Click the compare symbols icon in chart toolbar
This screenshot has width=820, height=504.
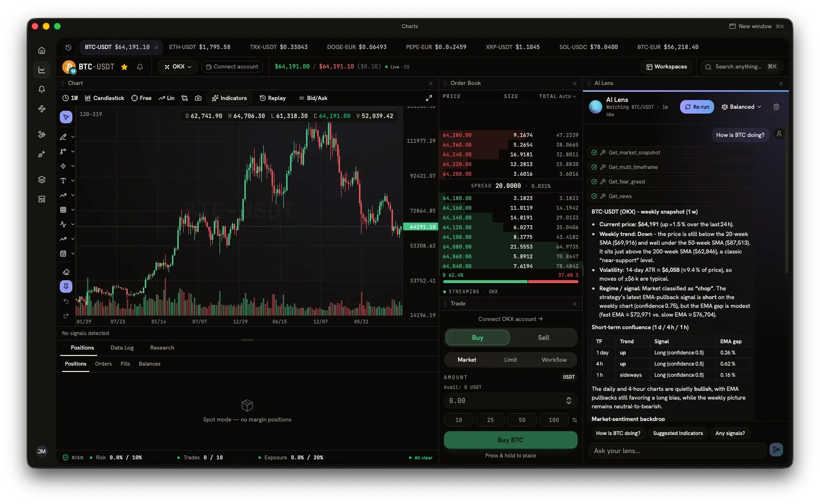[x=185, y=98]
